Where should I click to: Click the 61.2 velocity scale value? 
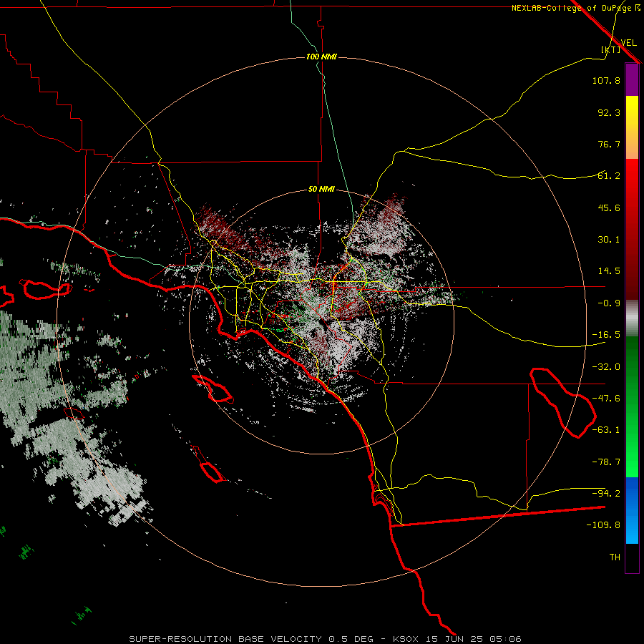(609, 176)
